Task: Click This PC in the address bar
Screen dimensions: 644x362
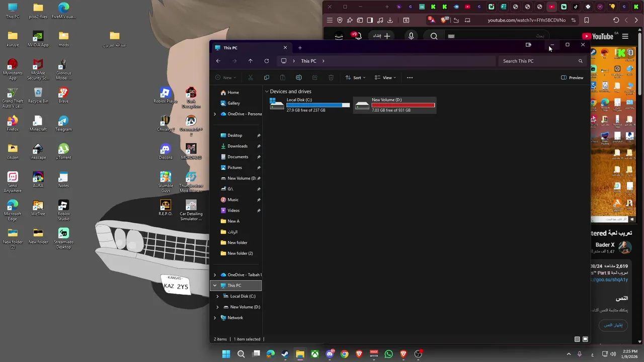Action: [308, 61]
